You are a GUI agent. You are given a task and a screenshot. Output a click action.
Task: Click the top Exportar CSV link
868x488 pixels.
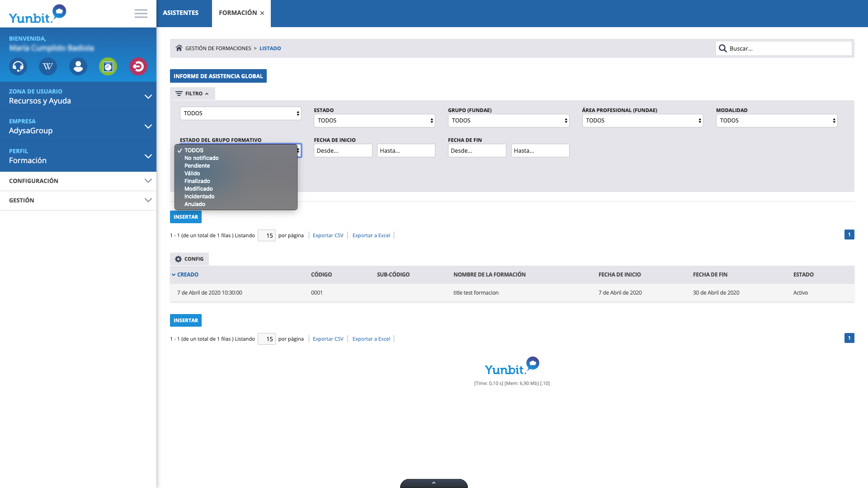click(328, 235)
